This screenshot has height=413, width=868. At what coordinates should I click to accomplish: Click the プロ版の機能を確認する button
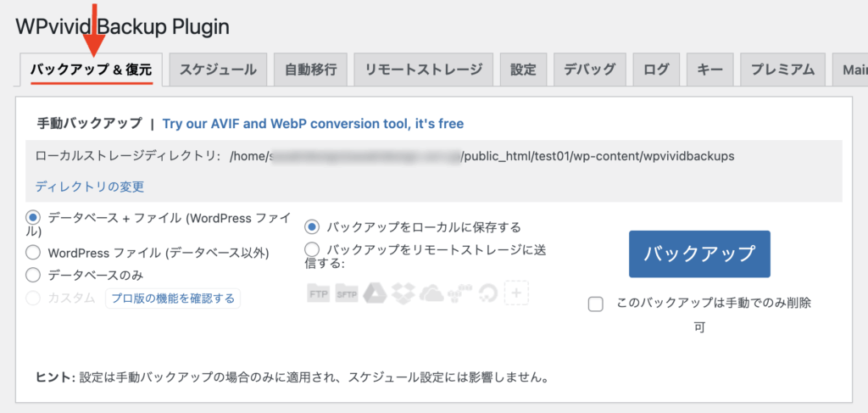pos(173,298)
